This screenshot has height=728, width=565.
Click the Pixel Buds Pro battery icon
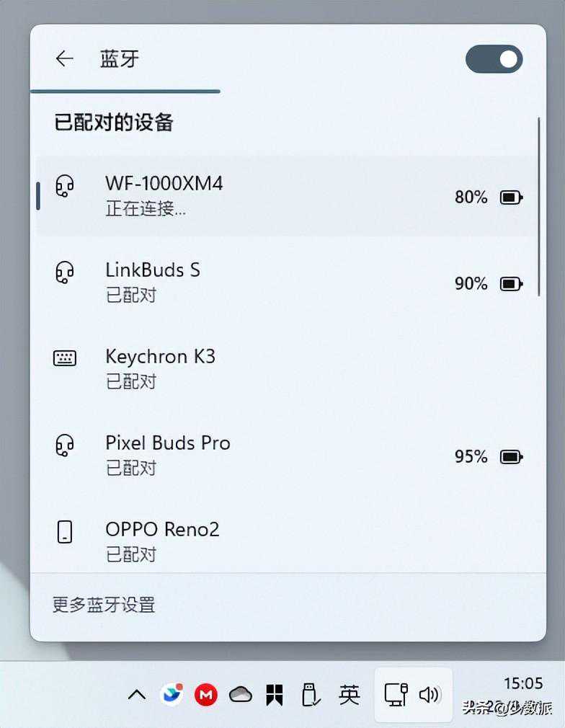tap(511, 457)
